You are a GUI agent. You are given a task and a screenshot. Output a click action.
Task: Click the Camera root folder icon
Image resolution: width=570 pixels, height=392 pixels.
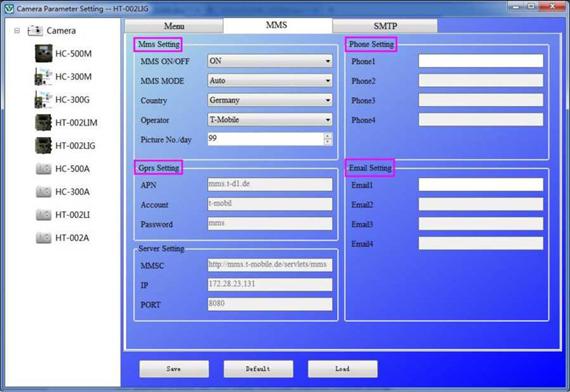pyautogui.click(x=35, y=31)
